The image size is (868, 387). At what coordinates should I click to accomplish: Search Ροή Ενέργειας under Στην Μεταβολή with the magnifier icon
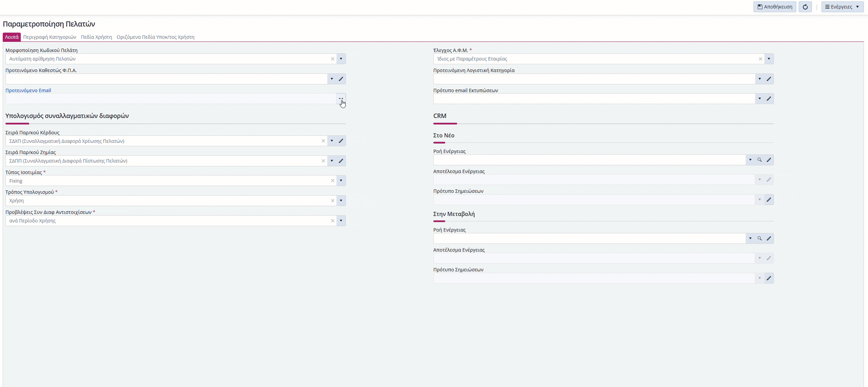(x=759, y=238)
